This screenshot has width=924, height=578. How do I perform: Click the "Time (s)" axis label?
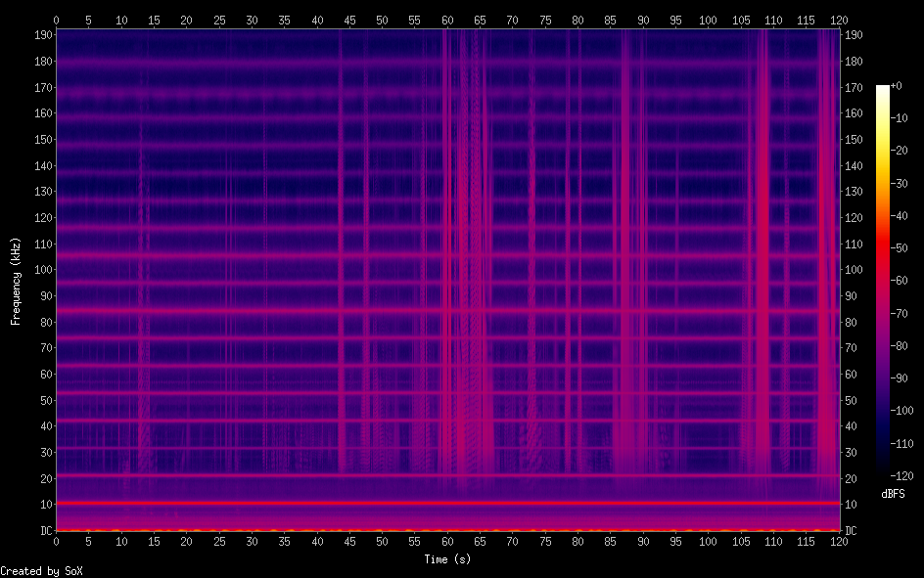[447, 558]
